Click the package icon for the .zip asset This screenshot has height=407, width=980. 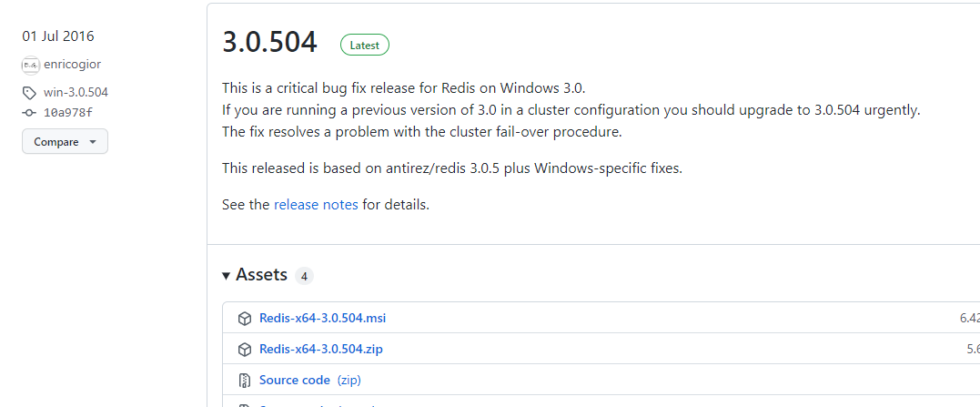click(244, 350)
